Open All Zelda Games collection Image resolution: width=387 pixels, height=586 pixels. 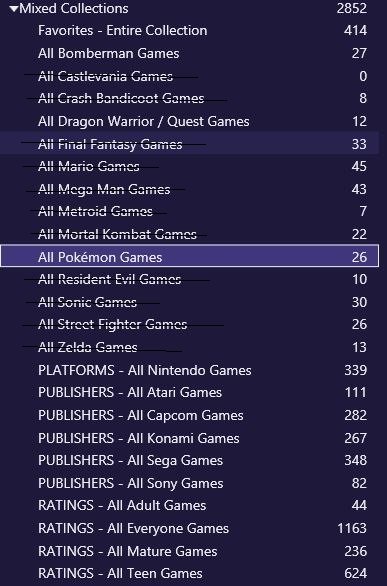click(x=189, y=347)
